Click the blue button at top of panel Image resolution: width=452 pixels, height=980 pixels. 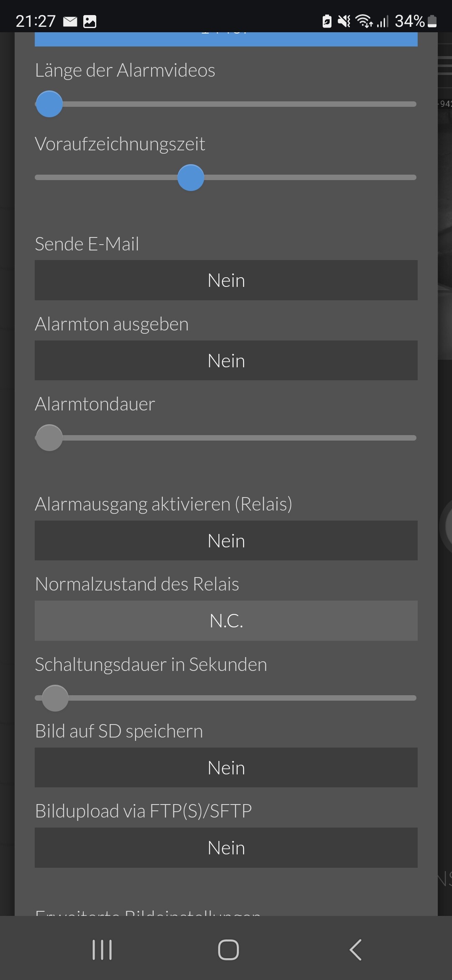226,39
